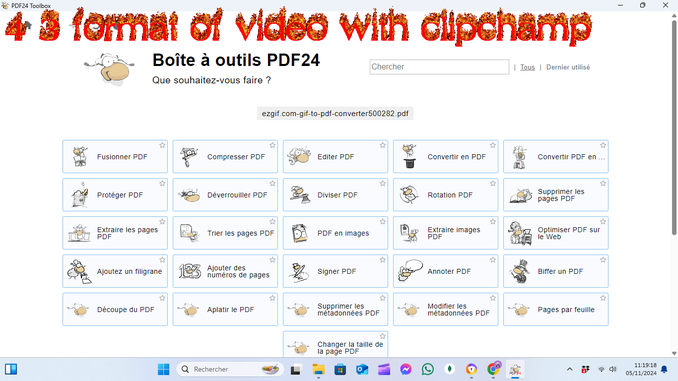
Task: Switch to the Tous filter
Action: pyautogui.click(x=527, y=67)
